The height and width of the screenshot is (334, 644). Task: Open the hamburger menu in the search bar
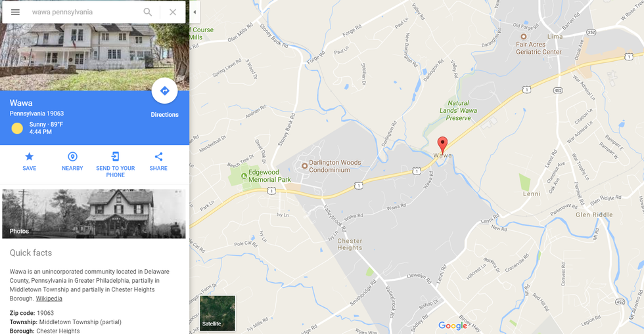(x=15, y=12)
